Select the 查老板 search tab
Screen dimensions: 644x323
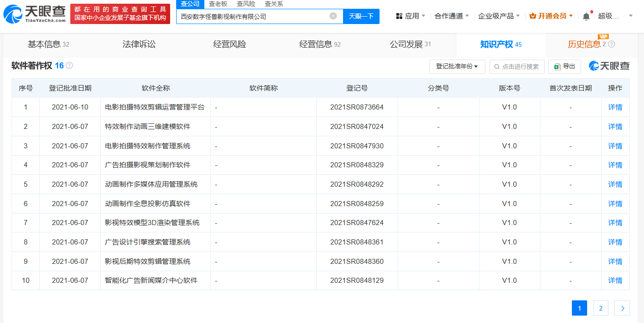(218, 4)
